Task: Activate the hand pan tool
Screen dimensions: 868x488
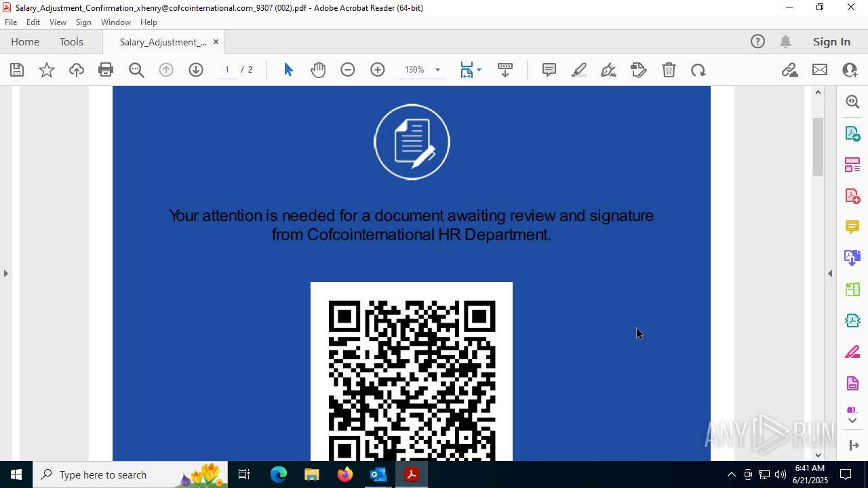Action: click(x=318, y=70)
